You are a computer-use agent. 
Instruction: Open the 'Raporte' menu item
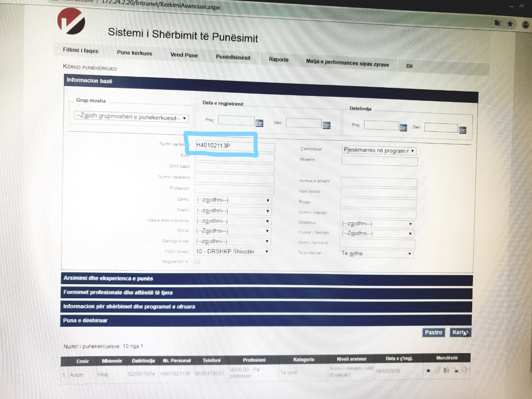point(278,59)
